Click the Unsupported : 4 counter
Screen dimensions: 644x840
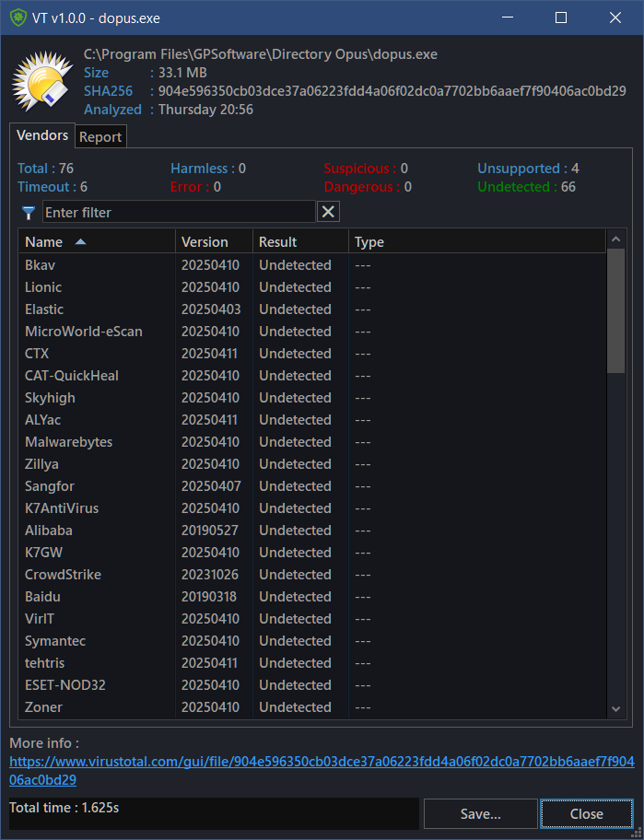[x=528, y=169]
